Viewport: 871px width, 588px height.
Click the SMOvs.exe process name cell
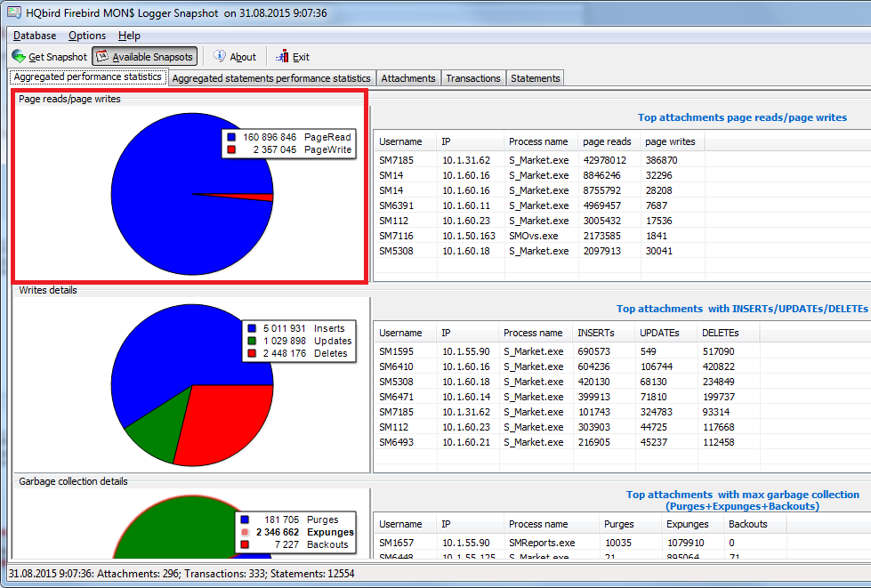(x=533, y=236)
